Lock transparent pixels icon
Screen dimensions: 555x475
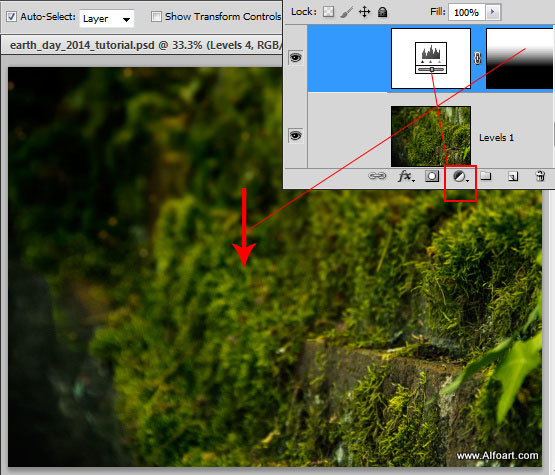(328, 12)
